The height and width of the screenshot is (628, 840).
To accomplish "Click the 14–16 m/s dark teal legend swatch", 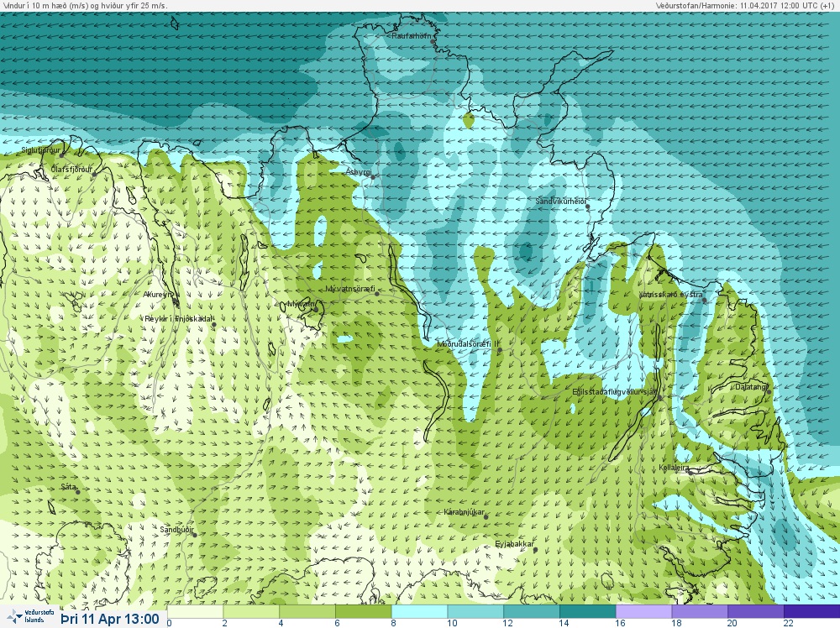I will tap(588, 611).
